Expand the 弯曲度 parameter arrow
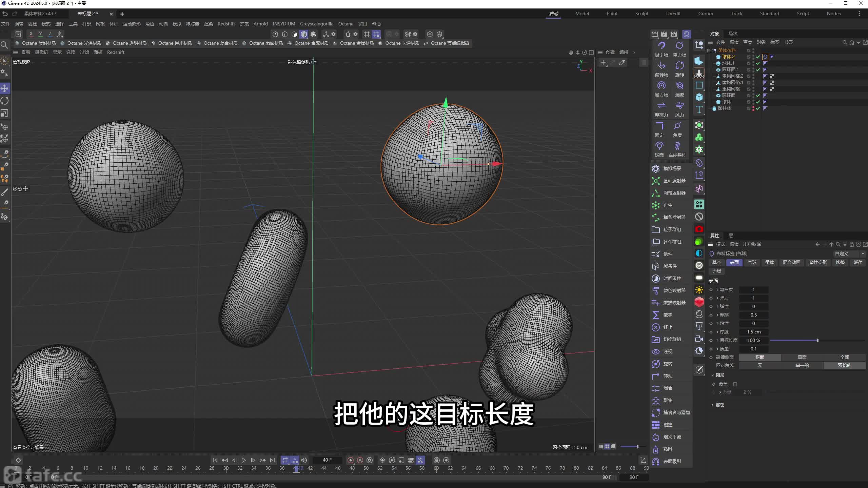 [717, 289]
